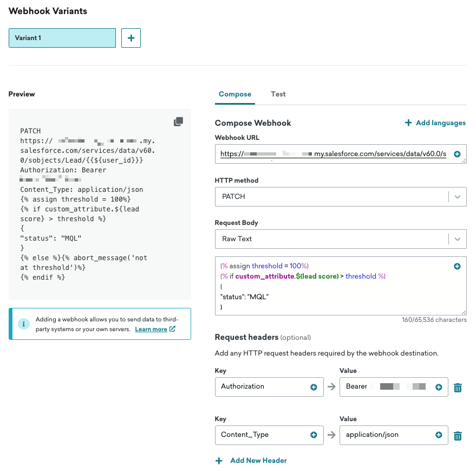Add a new webhook variant with plus button

tap(131, 38)
